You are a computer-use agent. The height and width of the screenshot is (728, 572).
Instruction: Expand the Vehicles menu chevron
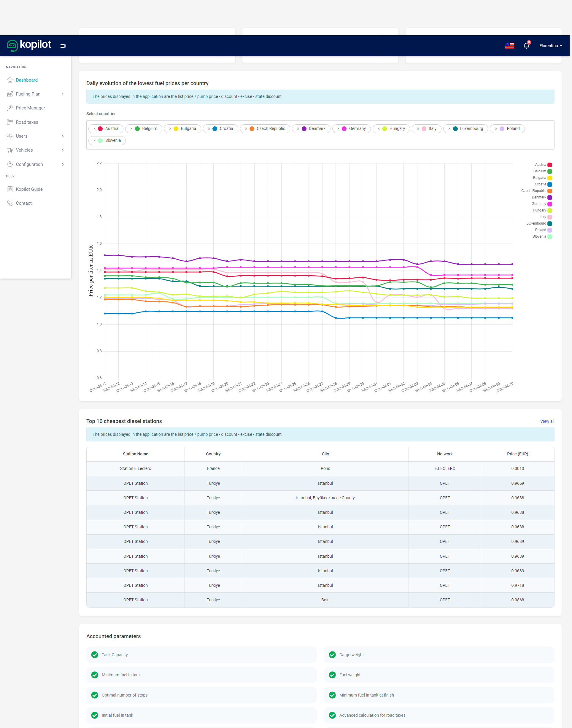pos(62,150)
